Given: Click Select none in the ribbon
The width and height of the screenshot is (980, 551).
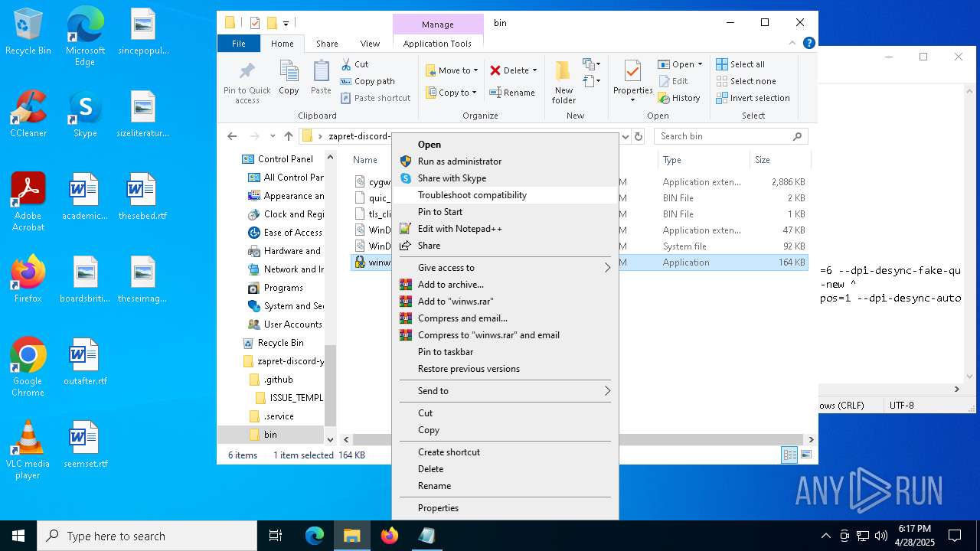Looking at the screenshot, I should 746,81.
